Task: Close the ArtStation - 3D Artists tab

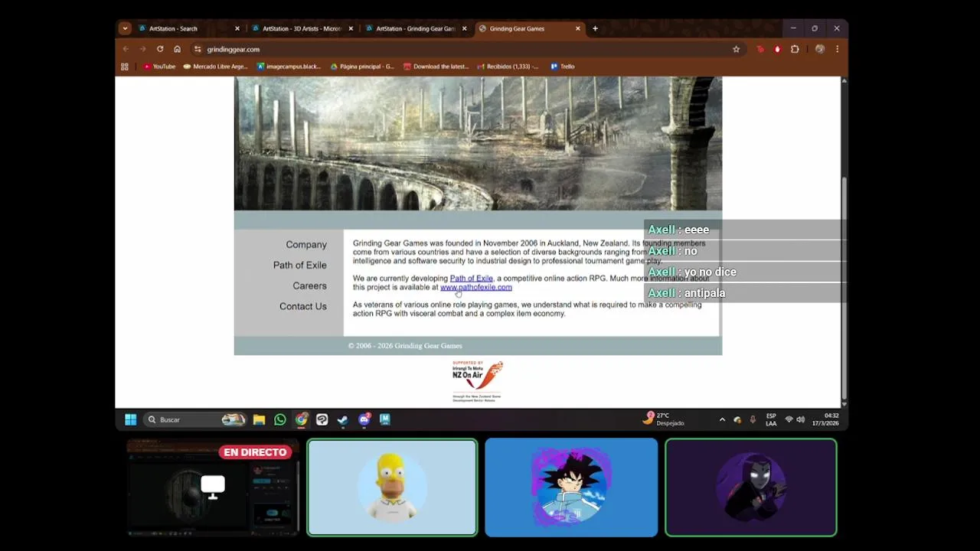Action: click(x=351, y=28)
